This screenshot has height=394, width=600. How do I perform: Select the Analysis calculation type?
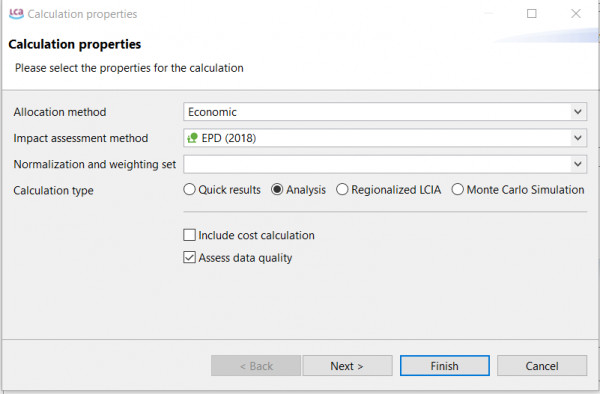point(277,190)
